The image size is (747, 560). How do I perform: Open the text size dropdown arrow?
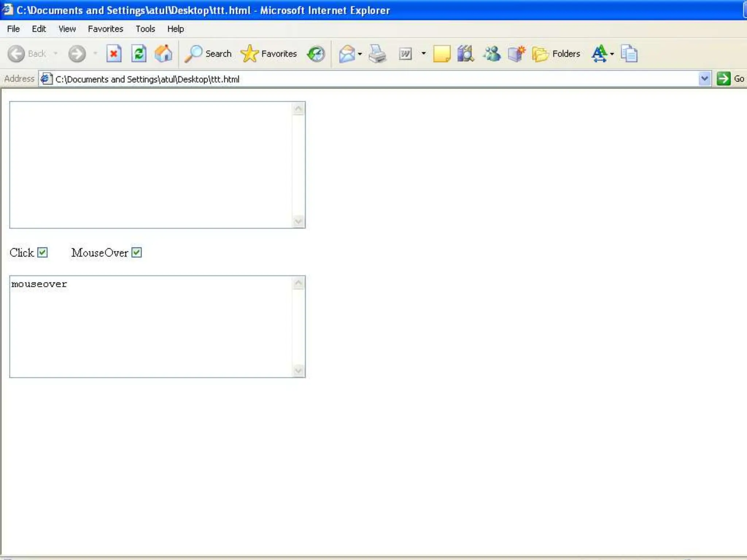click(612, 54)
